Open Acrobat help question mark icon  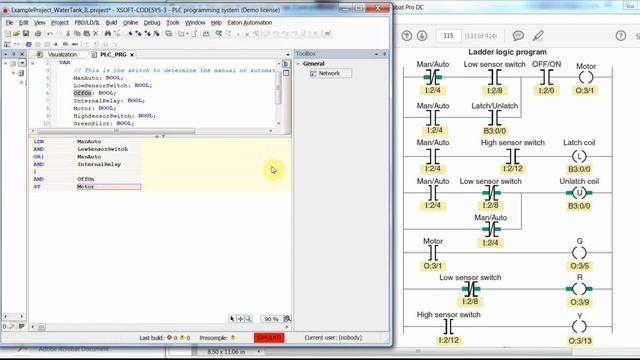tap(621, 36)
